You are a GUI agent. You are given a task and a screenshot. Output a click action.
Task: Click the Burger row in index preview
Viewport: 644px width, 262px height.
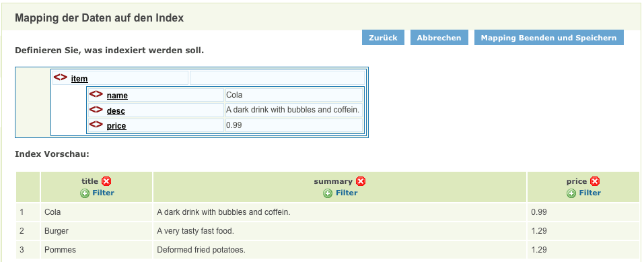(x=328, y=231)
